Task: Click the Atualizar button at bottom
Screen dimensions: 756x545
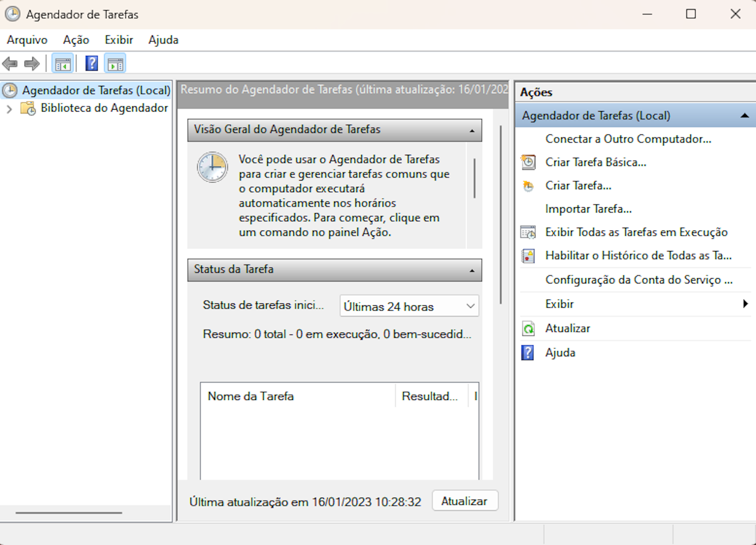Action: pyautogui.click(x=464, y=501)
